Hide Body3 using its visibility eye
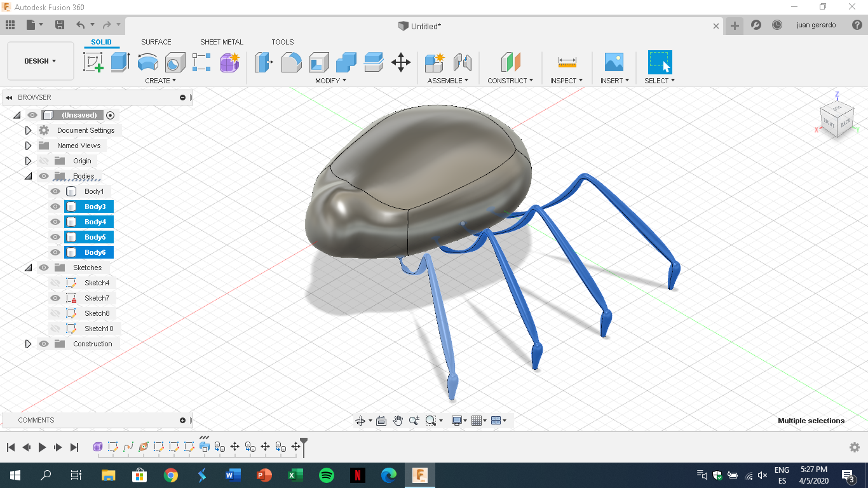Viewport: 868px width, 488px height. coord(55,206)
